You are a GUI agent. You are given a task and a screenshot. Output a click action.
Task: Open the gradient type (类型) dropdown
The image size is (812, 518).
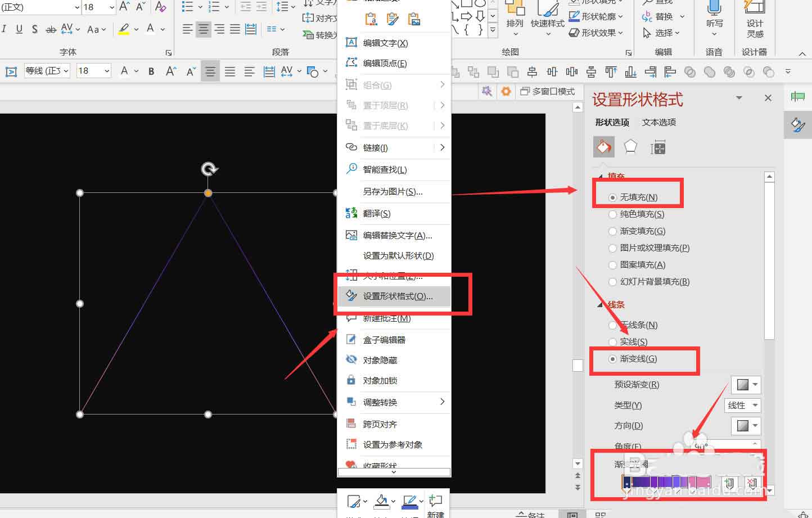[x=742, y=405]
